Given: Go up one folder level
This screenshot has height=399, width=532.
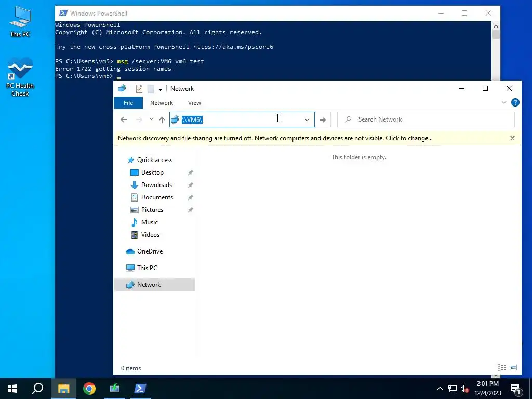Looking at the screenshot, I should 162,119.
